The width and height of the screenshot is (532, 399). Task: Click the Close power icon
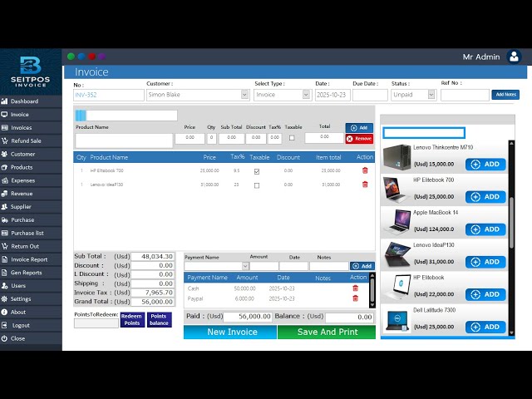click(x=4, y=338)
